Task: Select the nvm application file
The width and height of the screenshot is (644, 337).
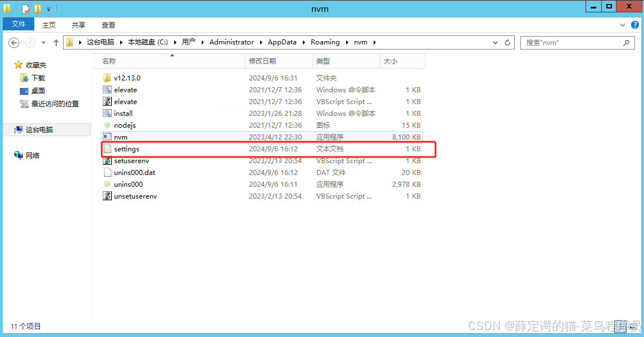Action: [120, 137]
